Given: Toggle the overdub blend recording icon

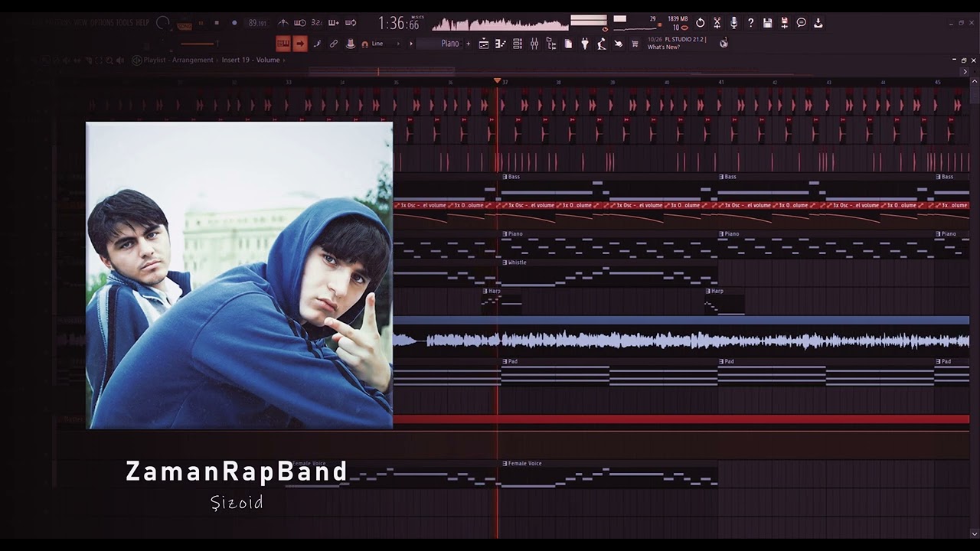Looking at the screenshot, I should click(333, 23).
